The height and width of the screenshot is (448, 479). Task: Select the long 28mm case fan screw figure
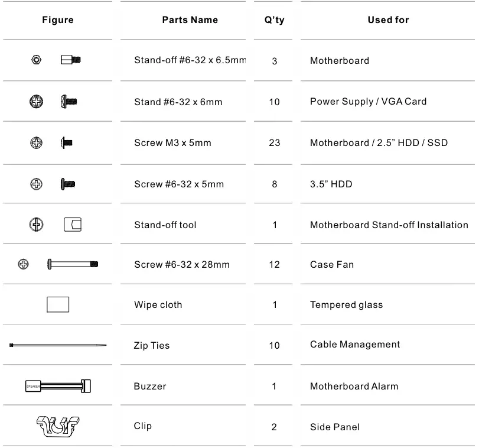point(73,264)
